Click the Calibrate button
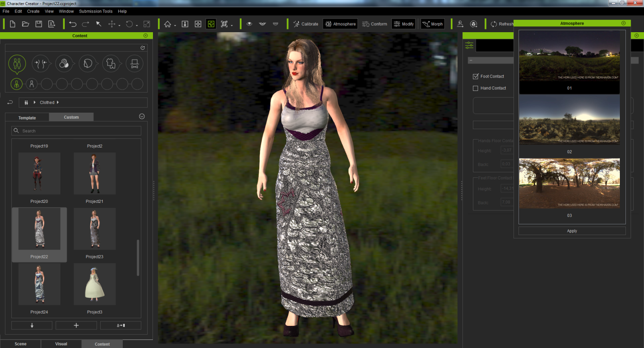Screen dimensions: 644x348 [305, 24]
